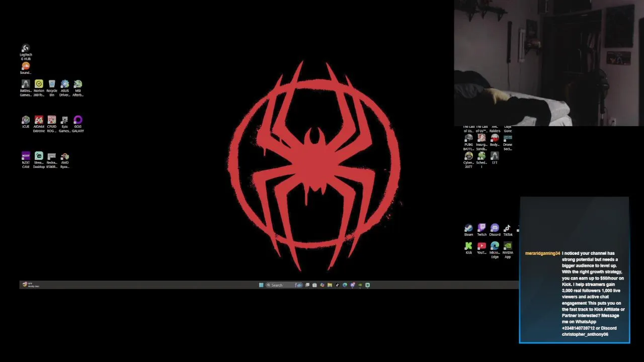
Task: Open the ASUS Driver shortcut
Action: 65,88
